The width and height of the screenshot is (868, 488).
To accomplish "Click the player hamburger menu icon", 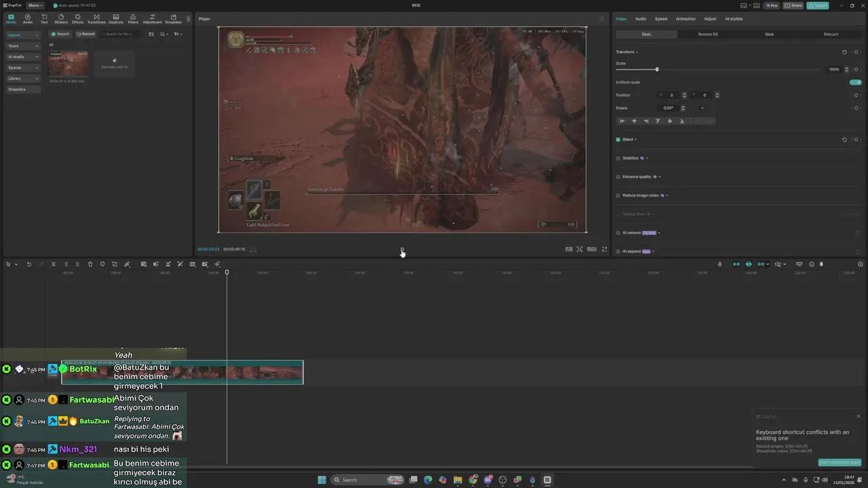I will (601, 19).
